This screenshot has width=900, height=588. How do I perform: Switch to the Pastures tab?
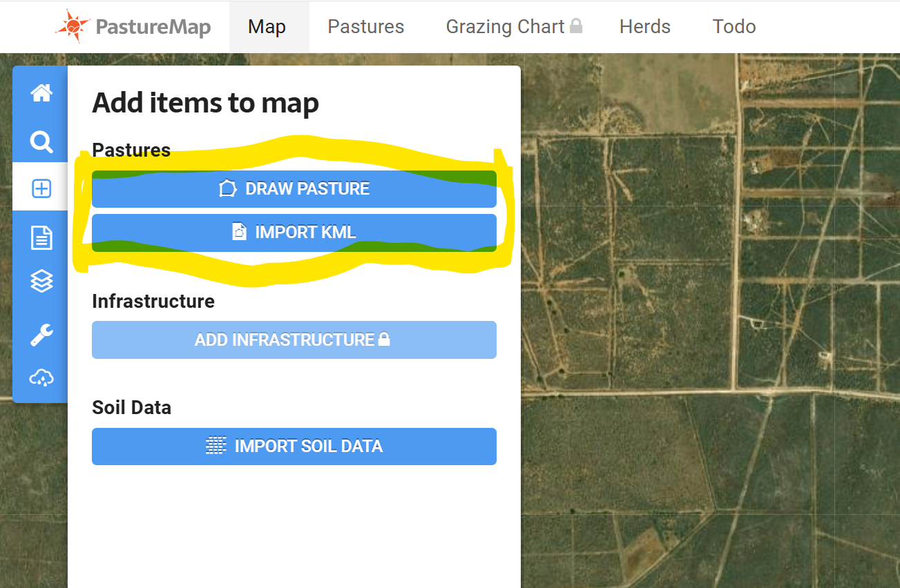pyautogui.click(x=366, y=27)
